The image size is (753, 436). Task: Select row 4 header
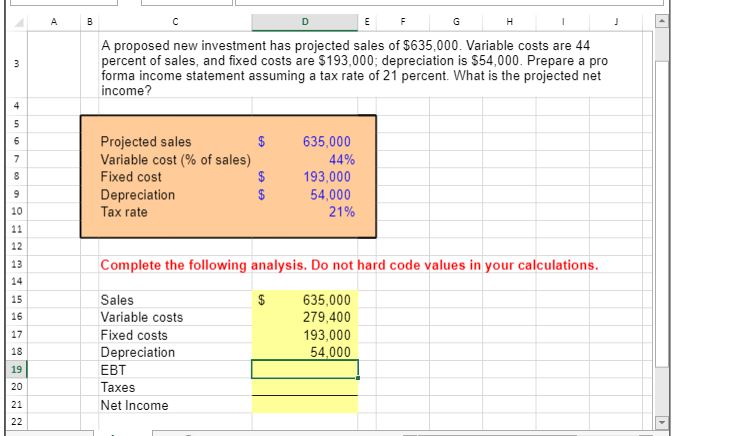coord(17,106)
